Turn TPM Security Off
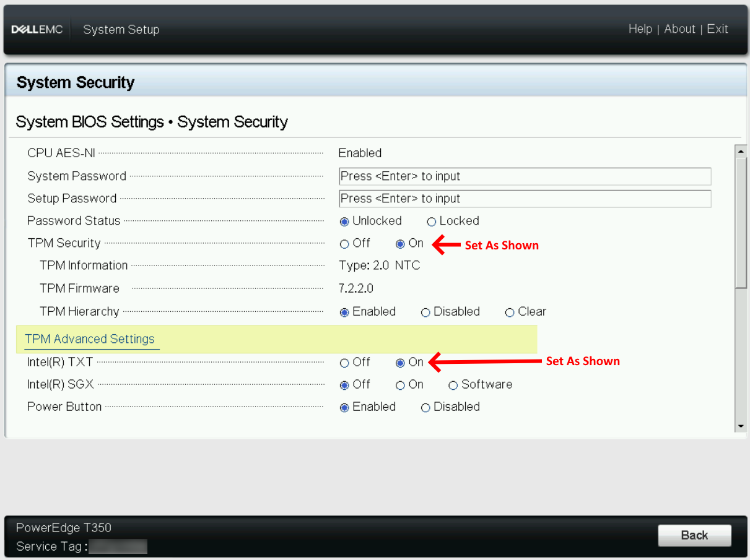750x560 pixels. click(x=344, y=244)
